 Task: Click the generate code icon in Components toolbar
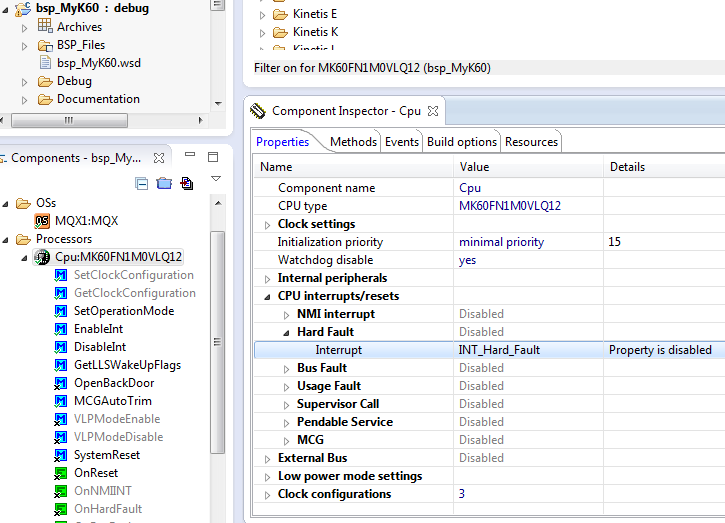click(187, 183)
